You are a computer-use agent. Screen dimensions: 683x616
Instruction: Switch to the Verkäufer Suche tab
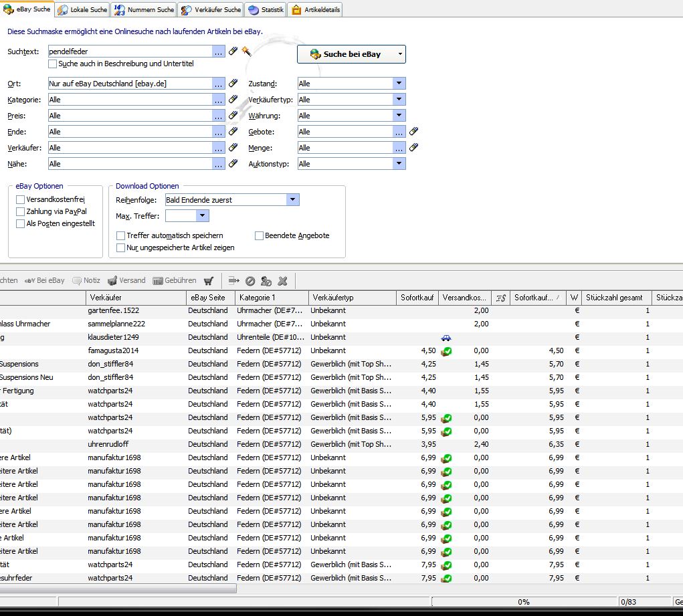point(212,9)
